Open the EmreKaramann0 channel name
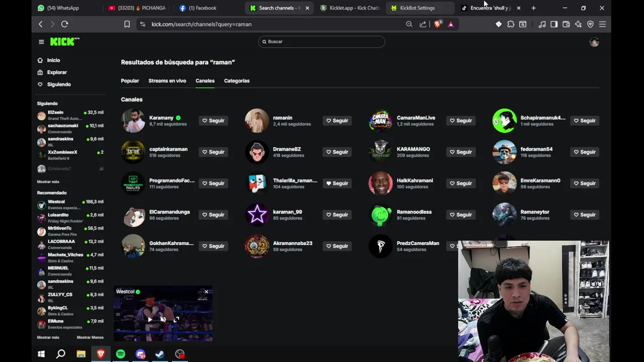Viewport: 644px width, 362px height. tap(540, 180)
